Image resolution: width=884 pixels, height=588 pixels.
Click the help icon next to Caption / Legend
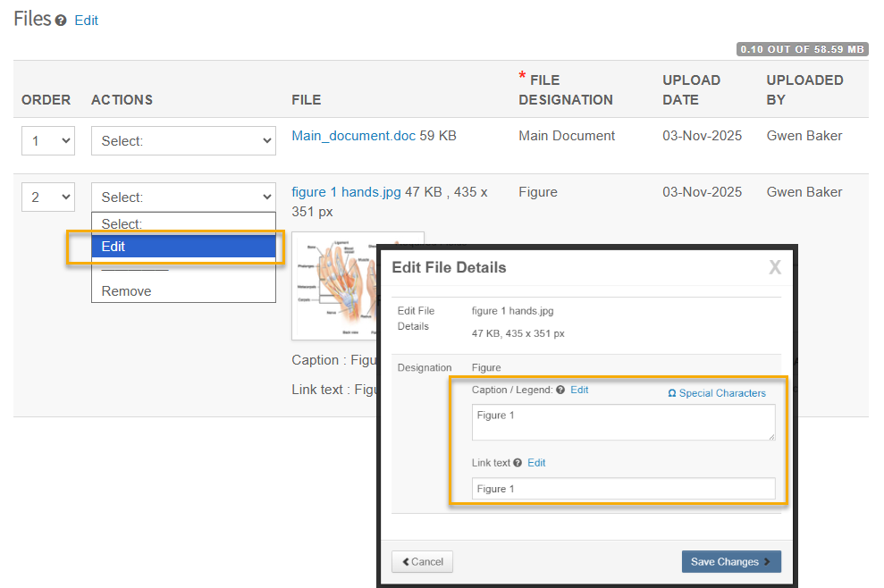tap(560, 390)
